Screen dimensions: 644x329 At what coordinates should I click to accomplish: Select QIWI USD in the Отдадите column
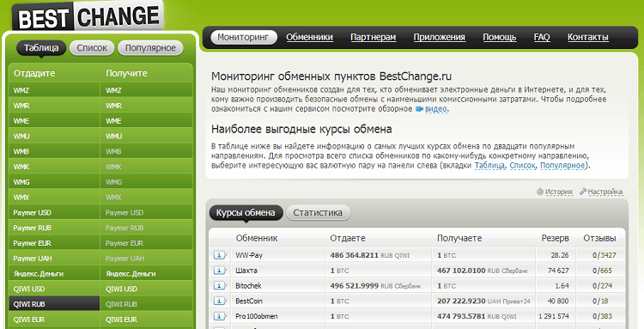(x=54, y=289)
